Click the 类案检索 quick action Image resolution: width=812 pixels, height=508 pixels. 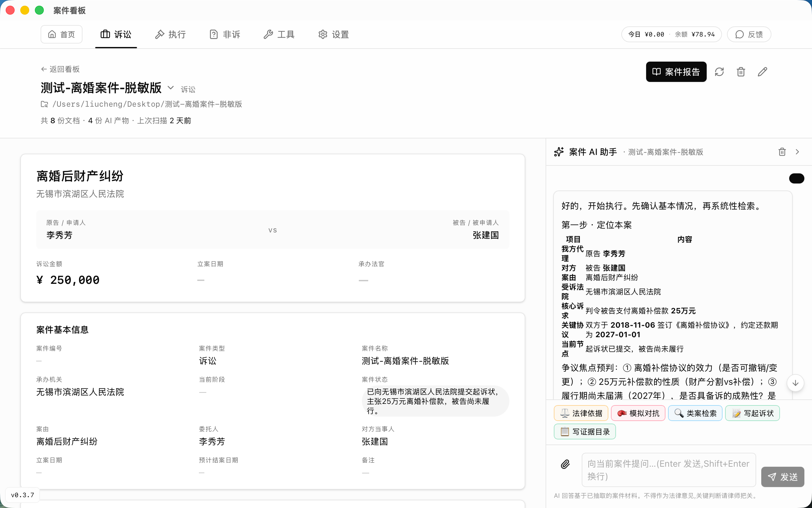point(695,413)
